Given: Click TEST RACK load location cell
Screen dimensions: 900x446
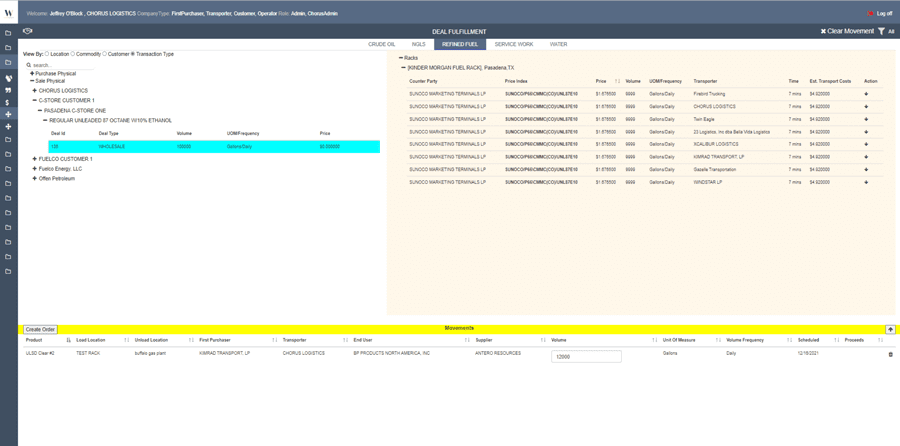Looking at the screenshot, I should [88, 353].
